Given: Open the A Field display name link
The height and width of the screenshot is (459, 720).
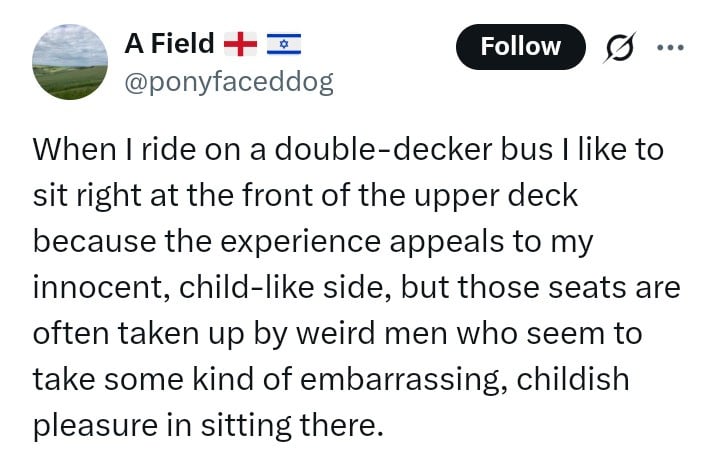Looking at the screenshot, I should [169, 44].
